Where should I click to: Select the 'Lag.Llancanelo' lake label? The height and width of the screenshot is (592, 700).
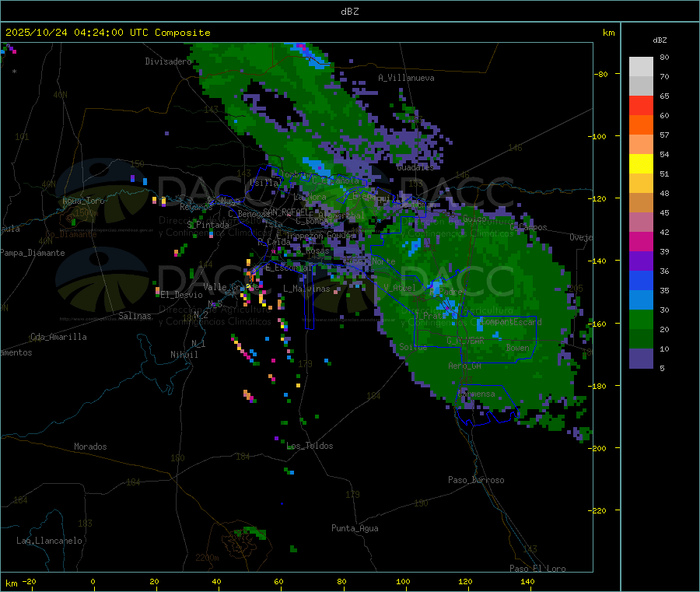point(49,541)
